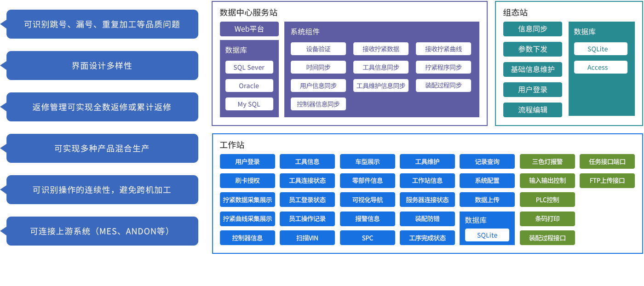Click the 系统组件 heading
This screenshot has width=644, height=286.
click(305, 32)
